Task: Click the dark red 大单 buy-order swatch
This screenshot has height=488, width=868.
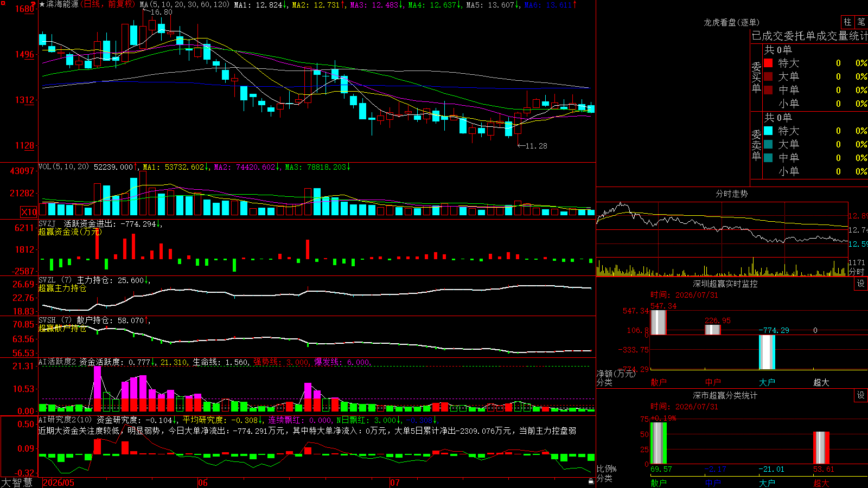Action: [768, 76]
